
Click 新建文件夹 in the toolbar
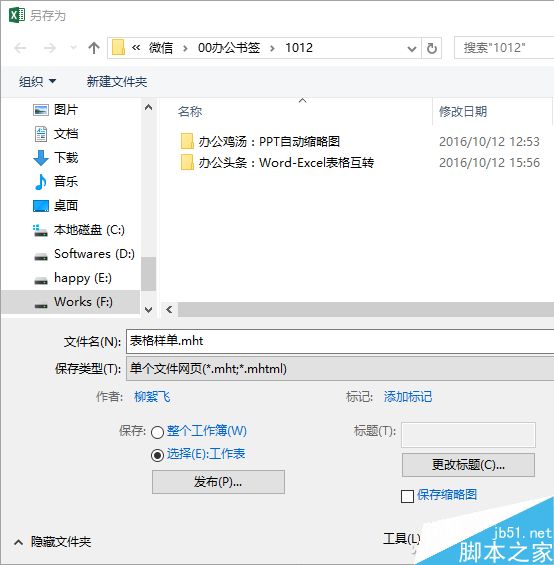click(x=117, y=81)
